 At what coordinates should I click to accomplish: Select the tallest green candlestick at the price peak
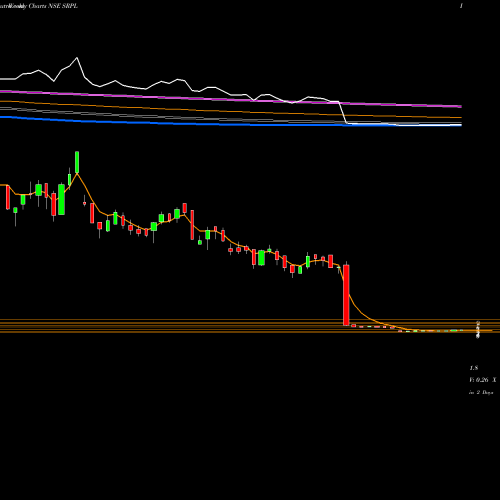pyautogui.click(x=77, y=162)
